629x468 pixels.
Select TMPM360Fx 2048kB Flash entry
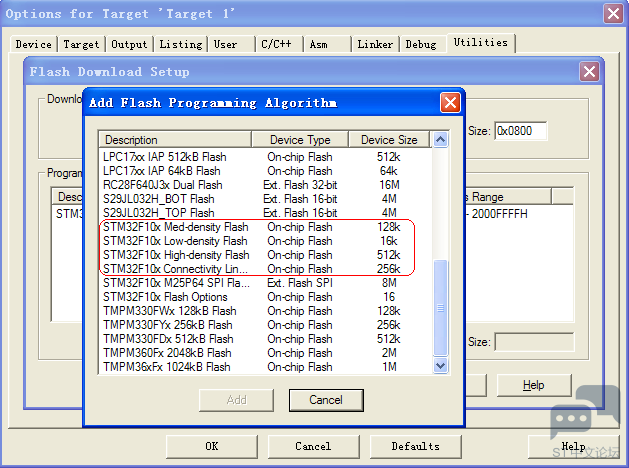(x=265, y=353)
